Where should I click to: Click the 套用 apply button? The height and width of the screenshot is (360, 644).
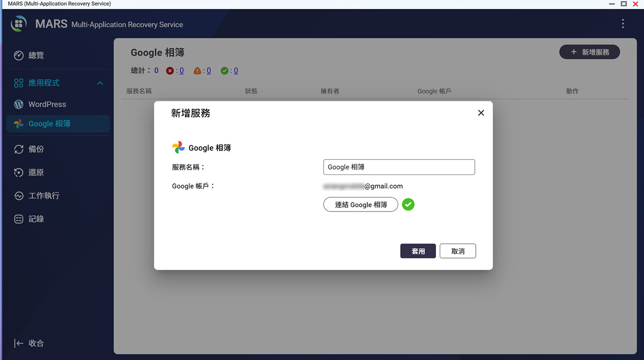coord(418,251)
